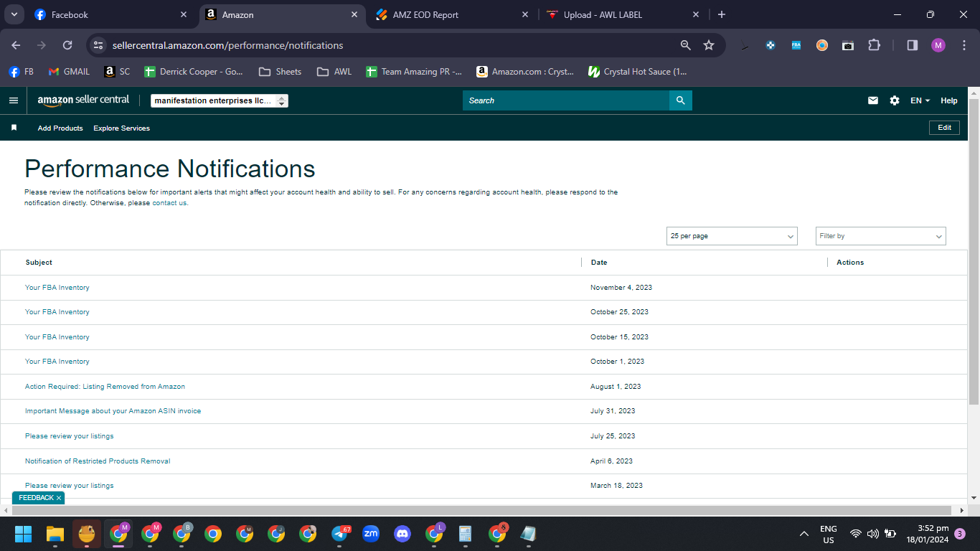Open the Windows Start menu
Screen dimensions: 980x551
24,534
